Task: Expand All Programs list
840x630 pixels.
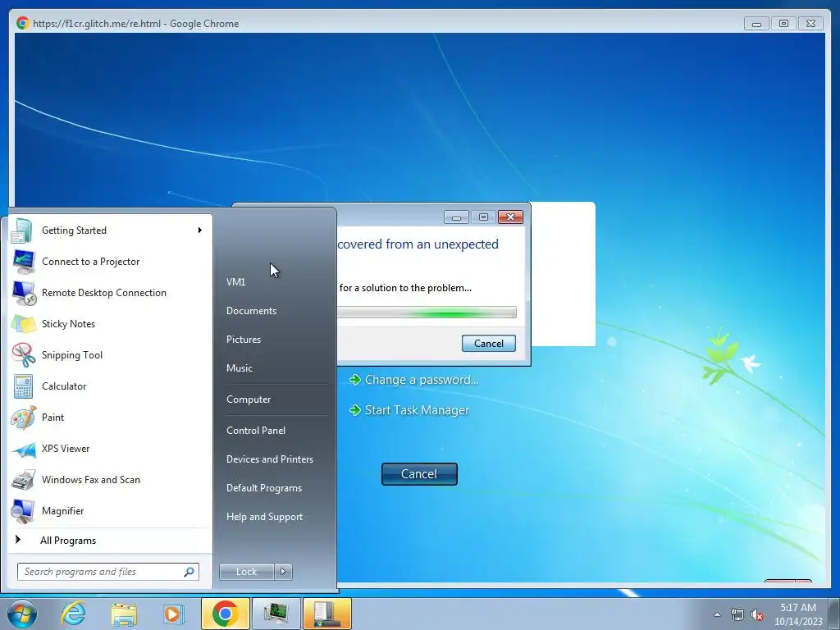Action: tap(110, 540)
